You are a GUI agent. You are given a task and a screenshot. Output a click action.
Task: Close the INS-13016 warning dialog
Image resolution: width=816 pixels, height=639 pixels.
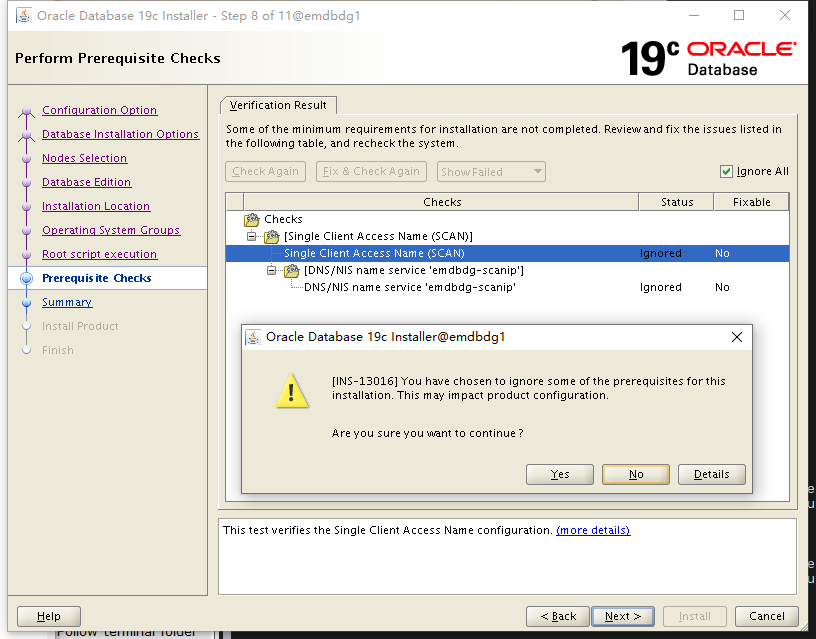tap(736, 337)
